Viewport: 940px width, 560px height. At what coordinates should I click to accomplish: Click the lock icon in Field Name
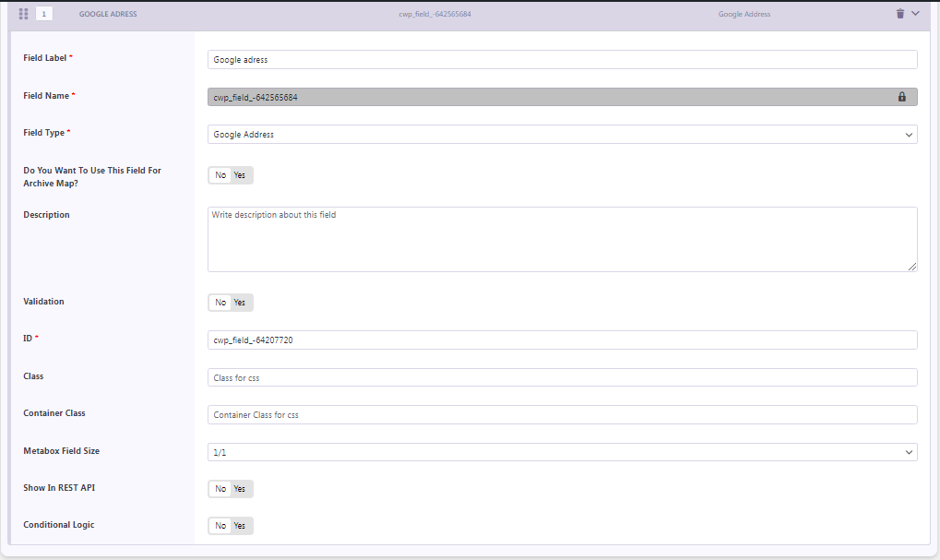[x=901, y=97]
